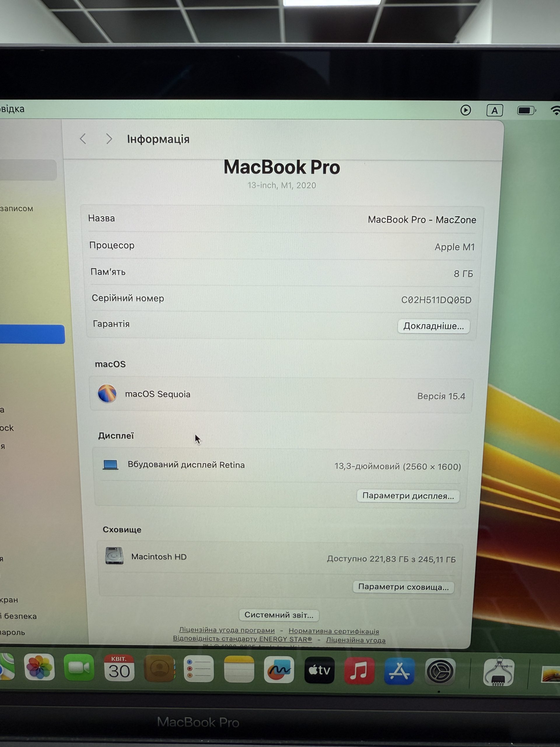Open warranty details with Докладніше button
This screenshot has height=747, width=560.
[434, 326]
